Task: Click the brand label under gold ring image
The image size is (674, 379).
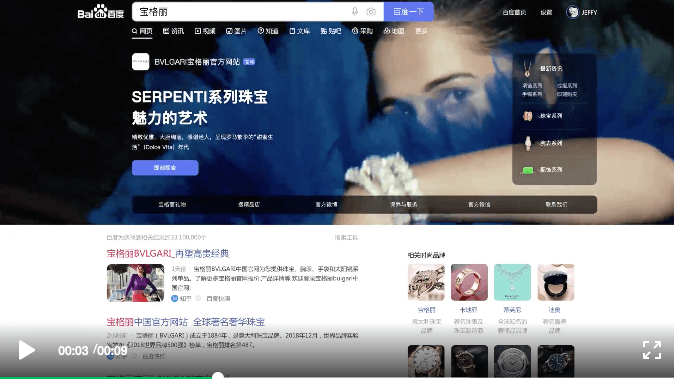Action: [x=469, y=310]
